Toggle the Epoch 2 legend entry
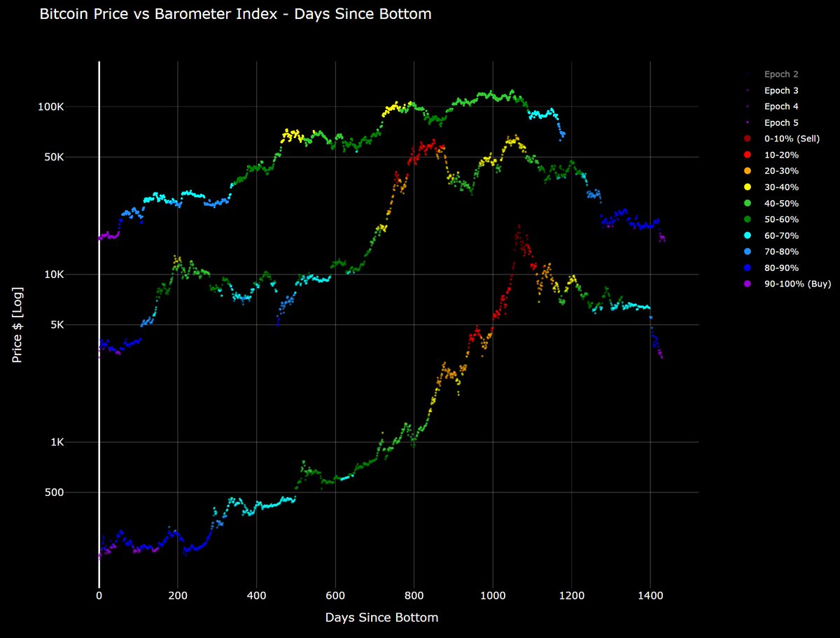840x638 pixels. 773,74
